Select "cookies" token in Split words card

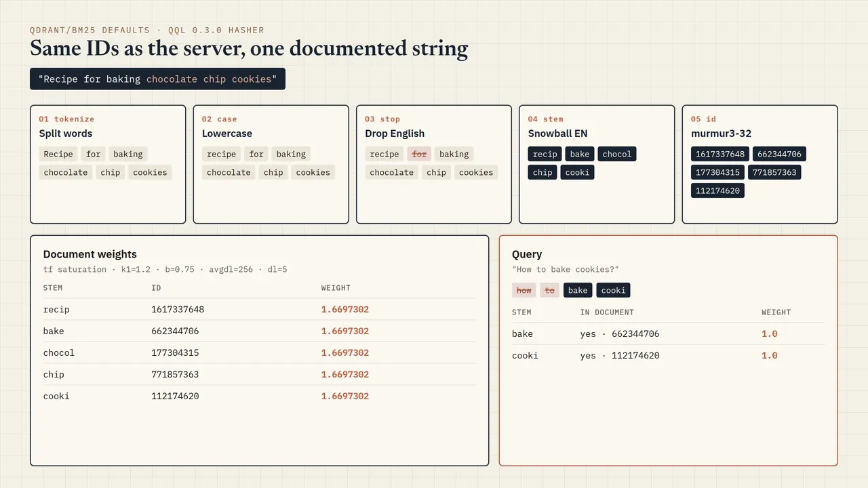(x=150, y=172)
